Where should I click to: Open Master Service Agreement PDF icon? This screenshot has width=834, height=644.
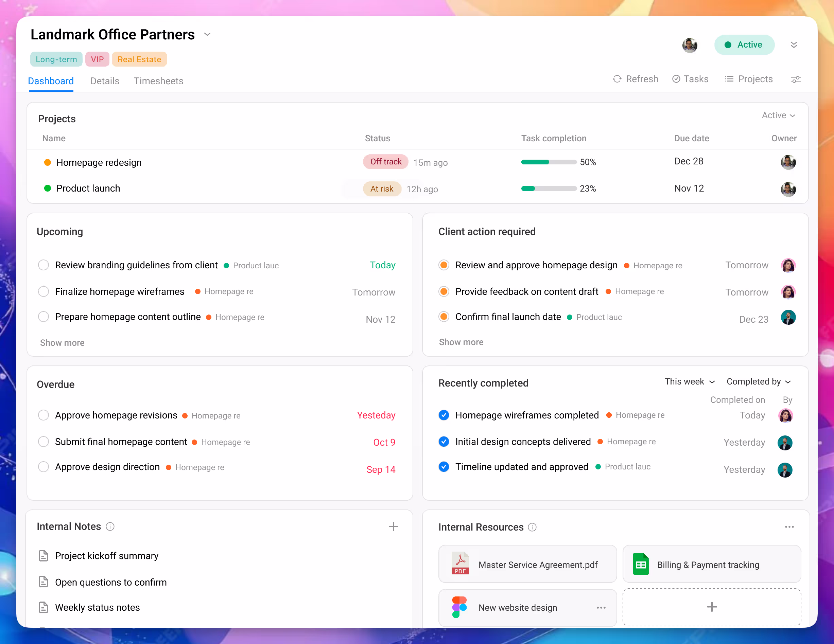460,564
